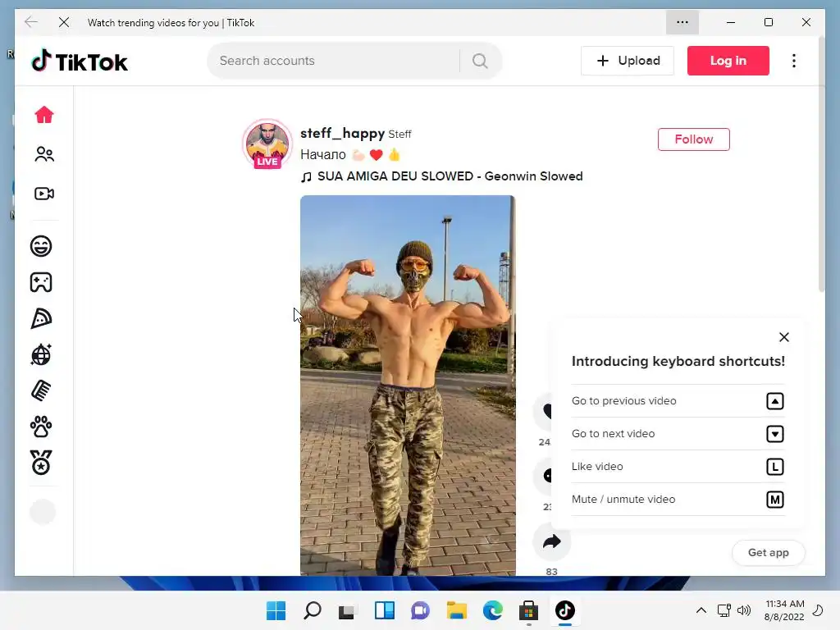Select the Gaming controller category icon

(x=41, y=282)
